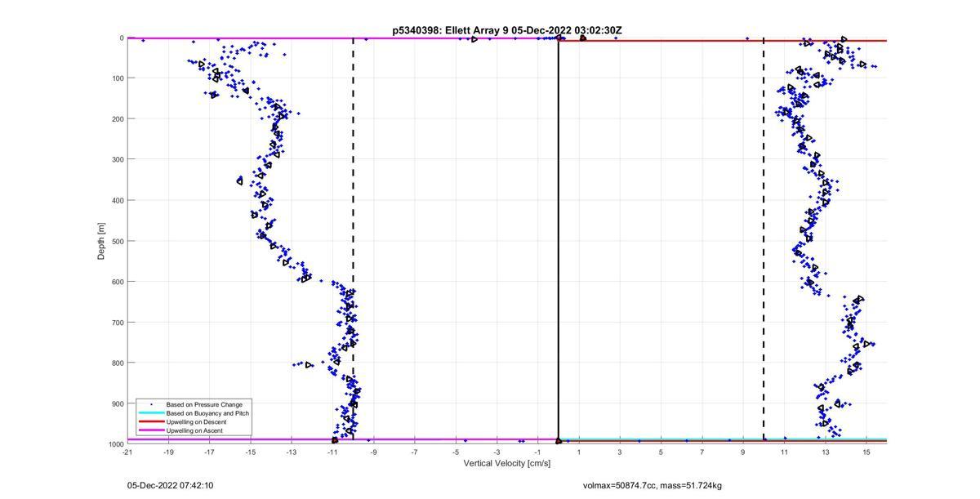Click the depth tick label "900"
Viewport: 980px width, 499px height.
[118, 403]
